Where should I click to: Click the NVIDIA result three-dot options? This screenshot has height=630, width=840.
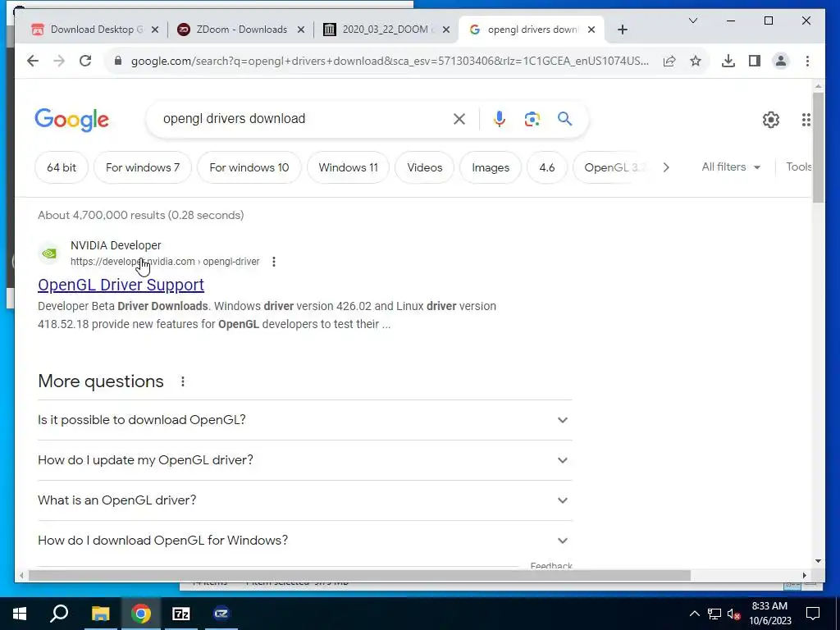pos(274,262)
